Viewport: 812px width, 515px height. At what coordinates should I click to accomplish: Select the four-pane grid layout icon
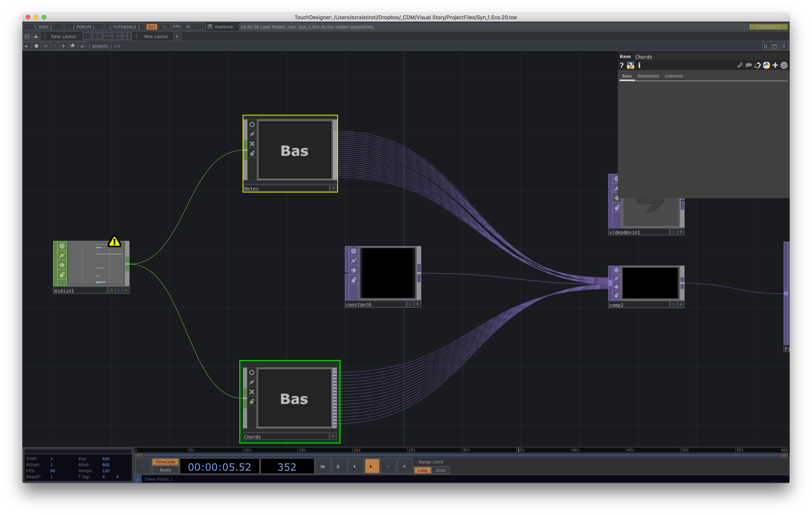coord(127,36)
